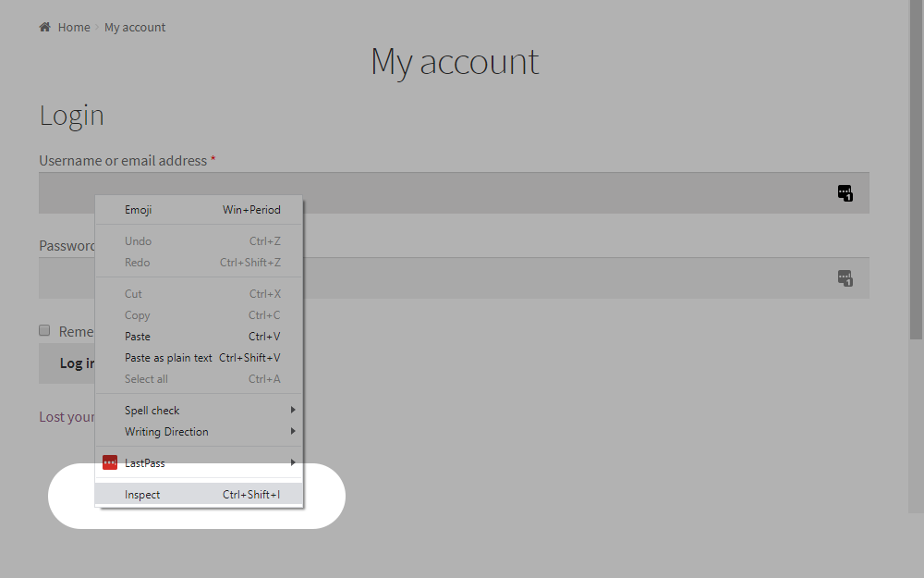Click the Home icon in breadcrumb
This screenshot has width=924, height=578.
(44, 27)
